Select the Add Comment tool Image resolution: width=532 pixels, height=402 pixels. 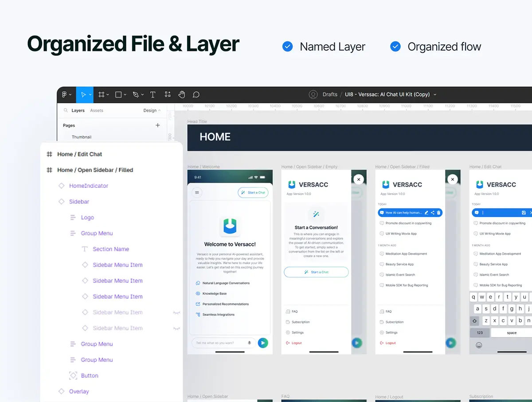(x=196, y=94)
